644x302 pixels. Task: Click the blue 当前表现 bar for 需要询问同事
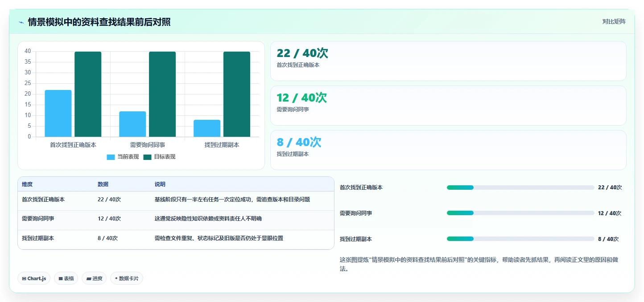(x=132, y=124)
